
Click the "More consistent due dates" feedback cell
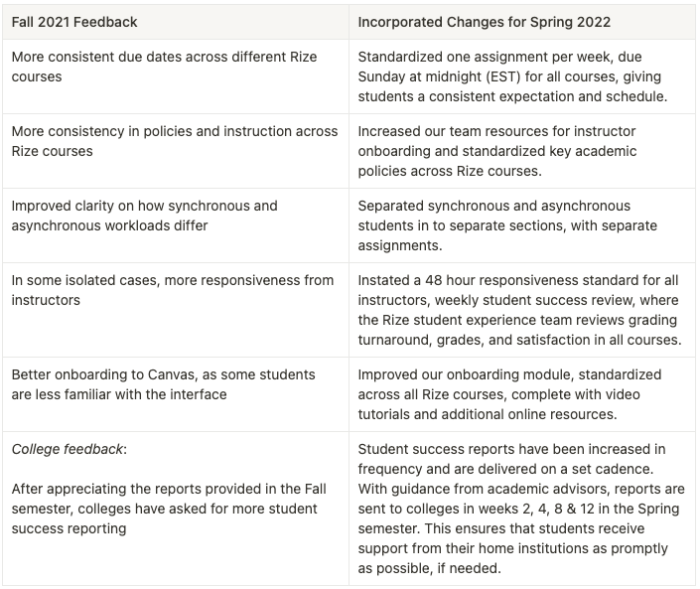click(164, 67)
